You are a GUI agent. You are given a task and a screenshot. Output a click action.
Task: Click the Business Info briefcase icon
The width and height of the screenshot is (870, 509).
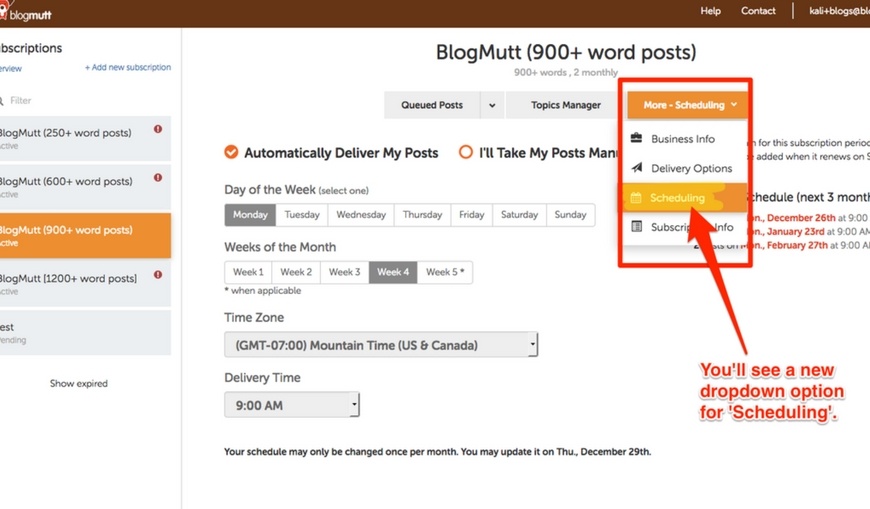[x=636, y=138]
